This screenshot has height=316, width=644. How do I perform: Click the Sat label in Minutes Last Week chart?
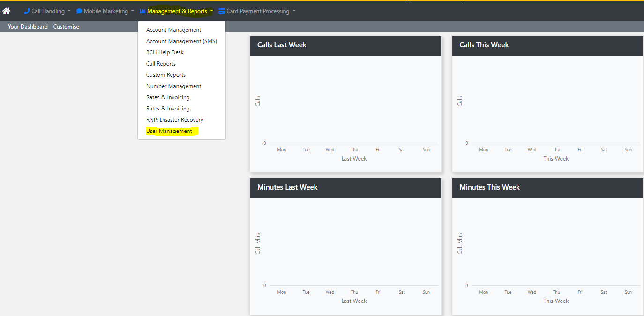coord(402,292)
